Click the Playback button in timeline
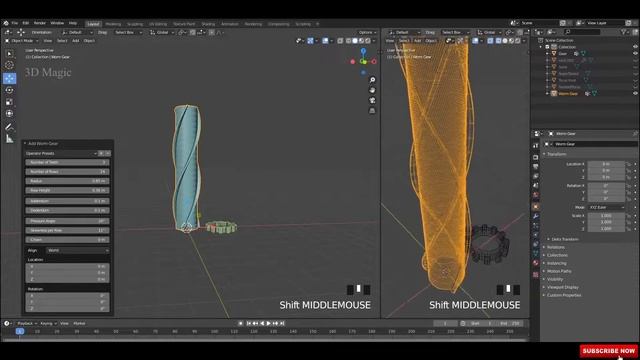 pyautogui.click(x=27, y=323)
